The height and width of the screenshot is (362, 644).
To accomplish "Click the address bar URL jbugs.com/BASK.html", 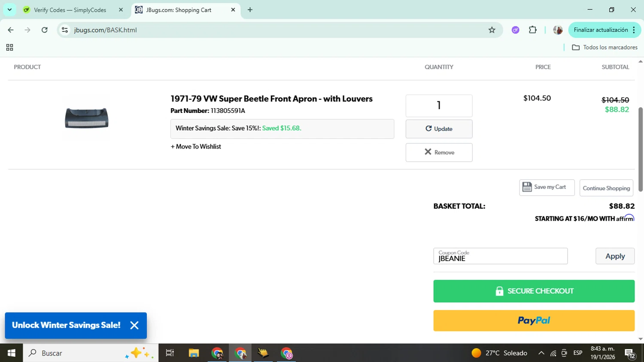I will (x=106, y=30).
